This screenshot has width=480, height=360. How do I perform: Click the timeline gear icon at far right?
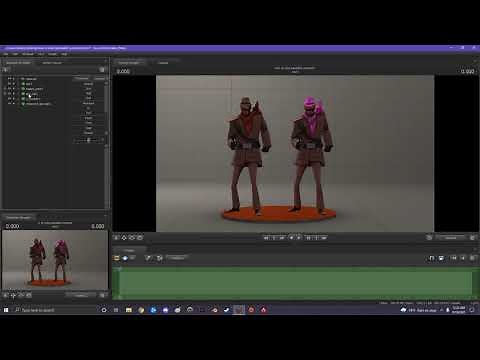click(473, 258)
